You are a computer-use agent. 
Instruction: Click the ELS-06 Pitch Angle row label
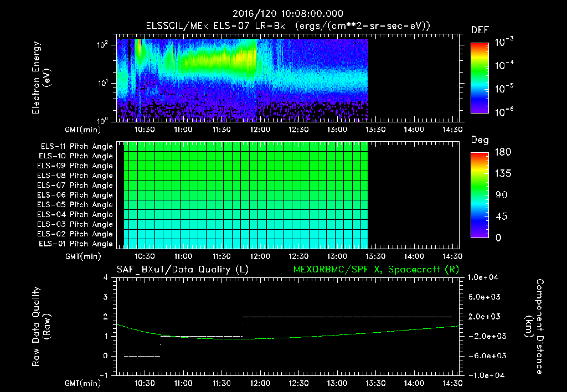click(75, 195)
